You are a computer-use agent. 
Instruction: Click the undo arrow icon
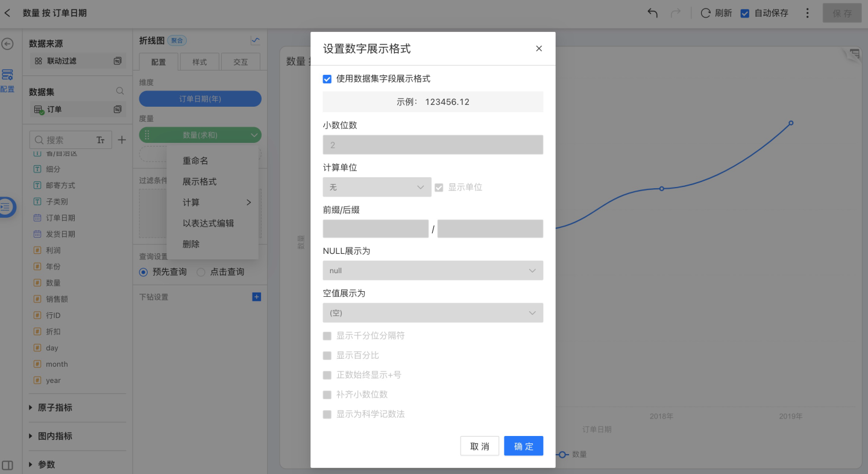click(x=652, y=13)
